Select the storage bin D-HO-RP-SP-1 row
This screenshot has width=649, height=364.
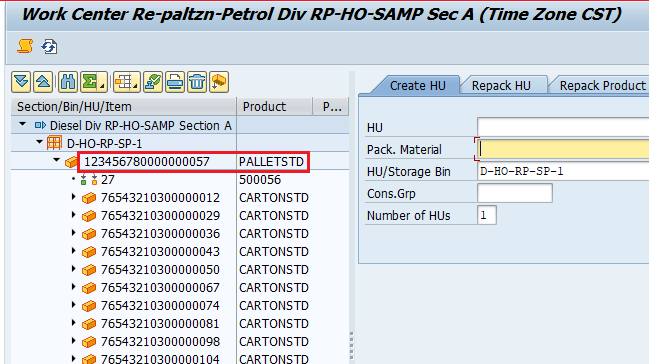pos(104,143)
